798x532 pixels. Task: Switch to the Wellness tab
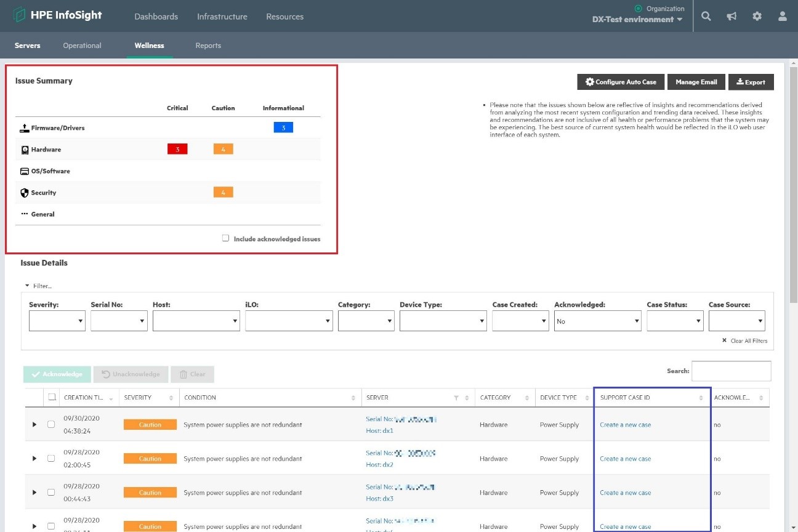(150, 46)
